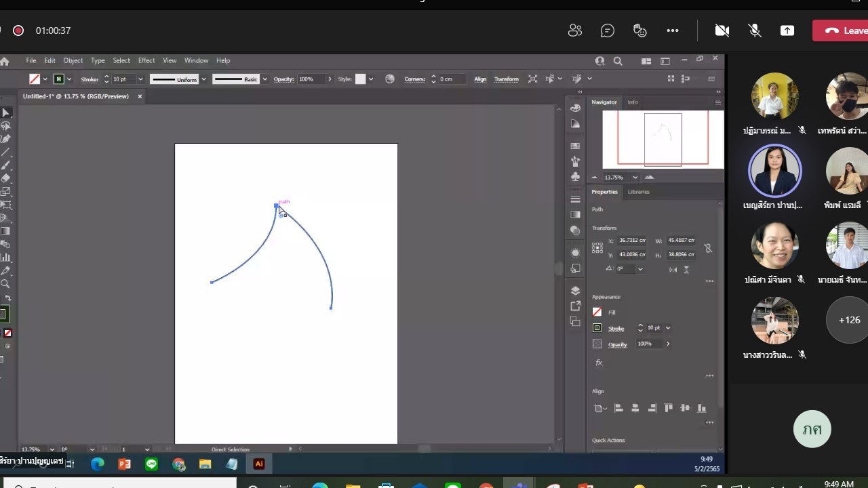Click Horizontal Align Center icon

point(635,408)
